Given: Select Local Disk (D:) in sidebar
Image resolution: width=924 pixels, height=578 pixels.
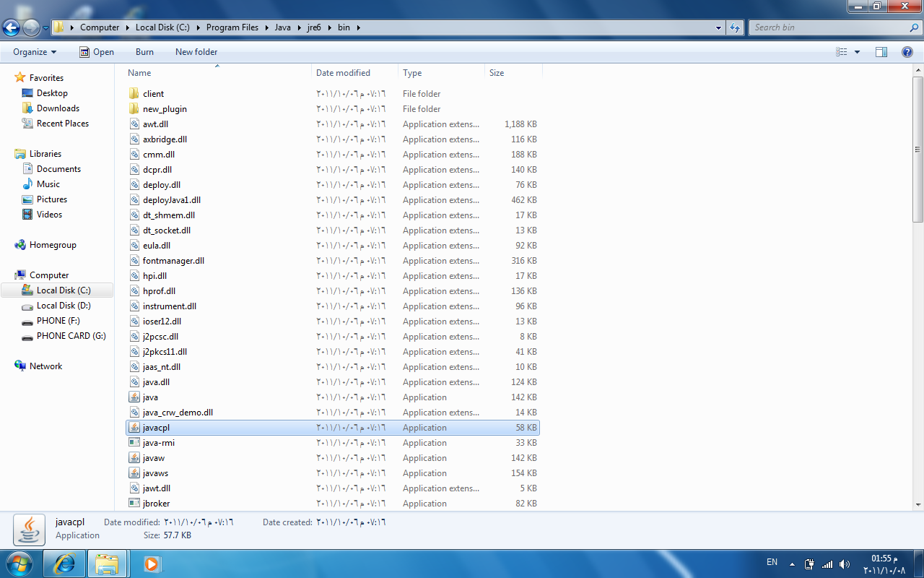Looking at the screenshot, I should coord(64,306).
